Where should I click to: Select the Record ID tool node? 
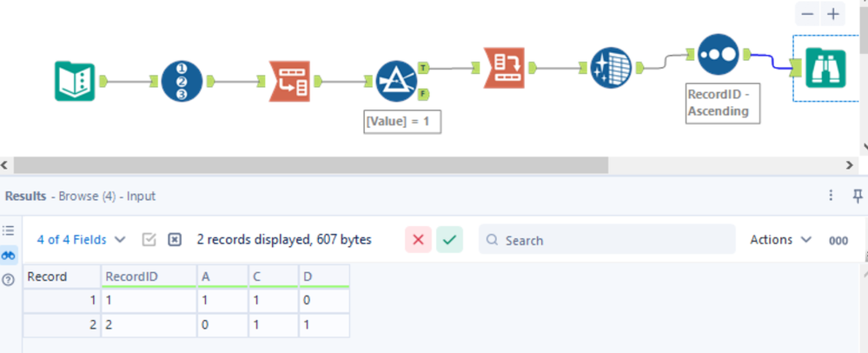(x=182, y=82)
